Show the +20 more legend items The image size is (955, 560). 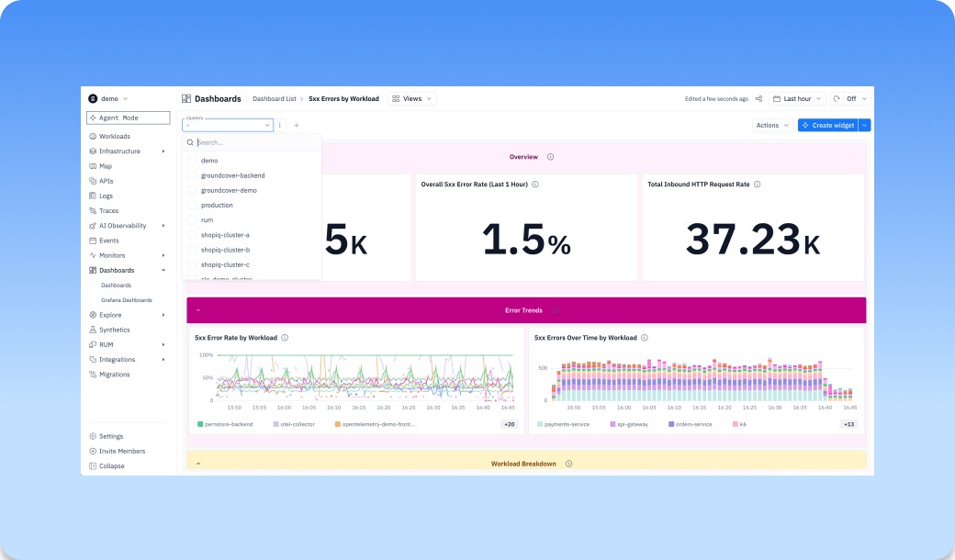(x=509, y=424)
